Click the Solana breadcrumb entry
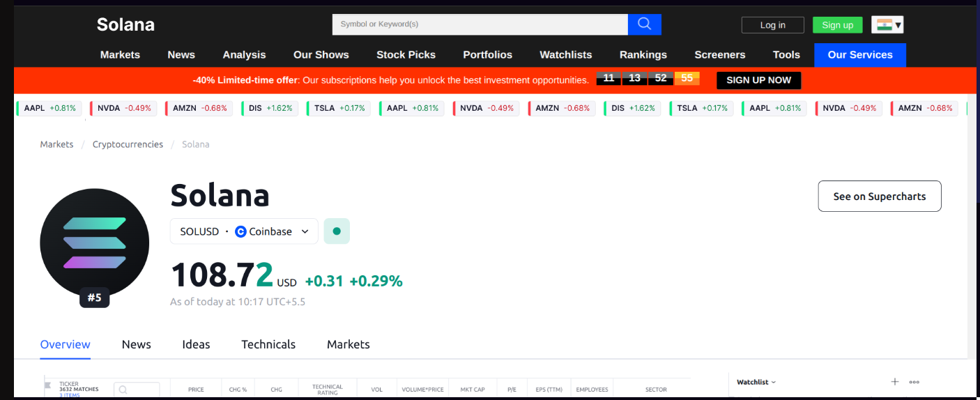 tap(196, 144)
